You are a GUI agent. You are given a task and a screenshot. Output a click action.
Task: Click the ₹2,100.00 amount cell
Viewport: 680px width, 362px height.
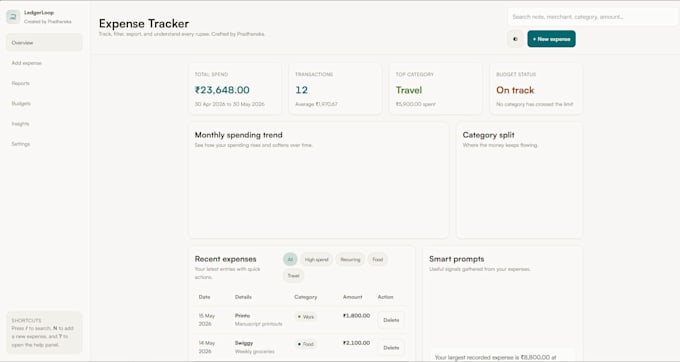point(356,342)
